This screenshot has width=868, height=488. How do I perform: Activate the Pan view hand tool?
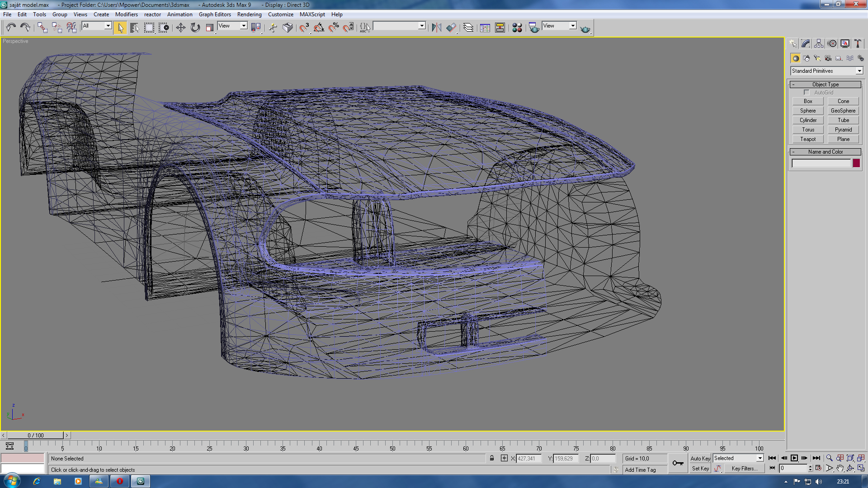tap(840, 469)
